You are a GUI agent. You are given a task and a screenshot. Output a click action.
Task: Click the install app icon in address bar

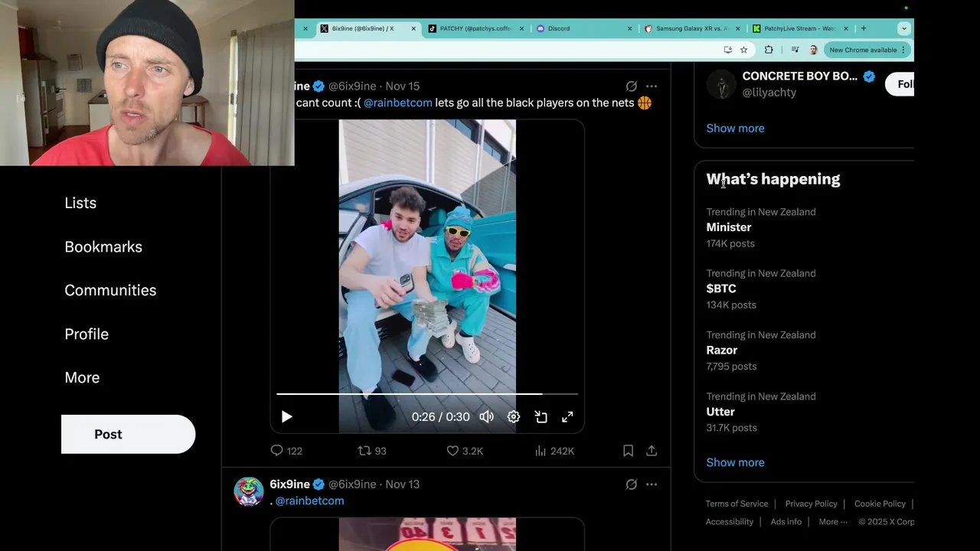pos(727,50)
